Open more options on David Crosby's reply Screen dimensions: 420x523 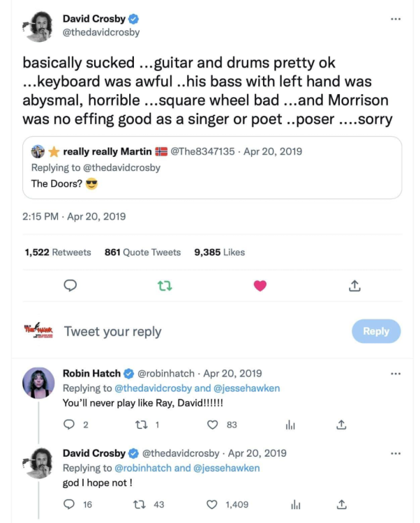coord(396,453)
